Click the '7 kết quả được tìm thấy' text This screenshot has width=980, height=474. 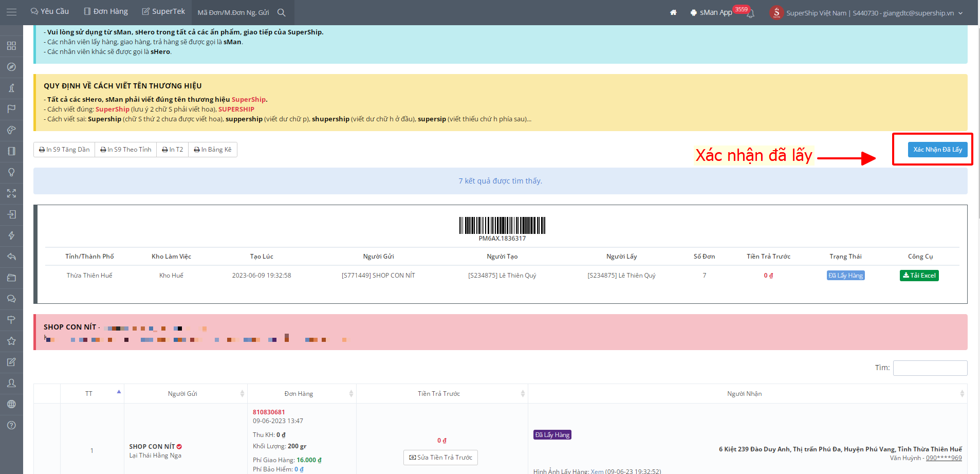click(x=501, y=181)
